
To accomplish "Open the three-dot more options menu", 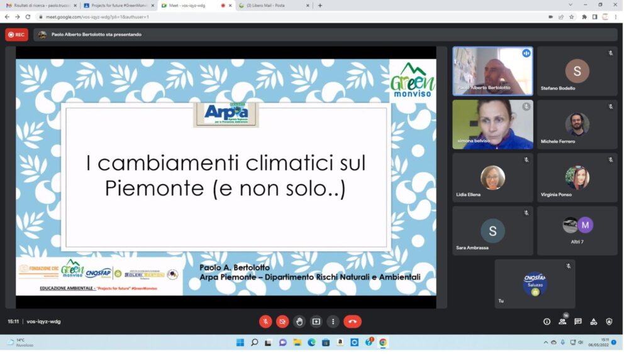I will pyautogui.click(x=333, y=322).
